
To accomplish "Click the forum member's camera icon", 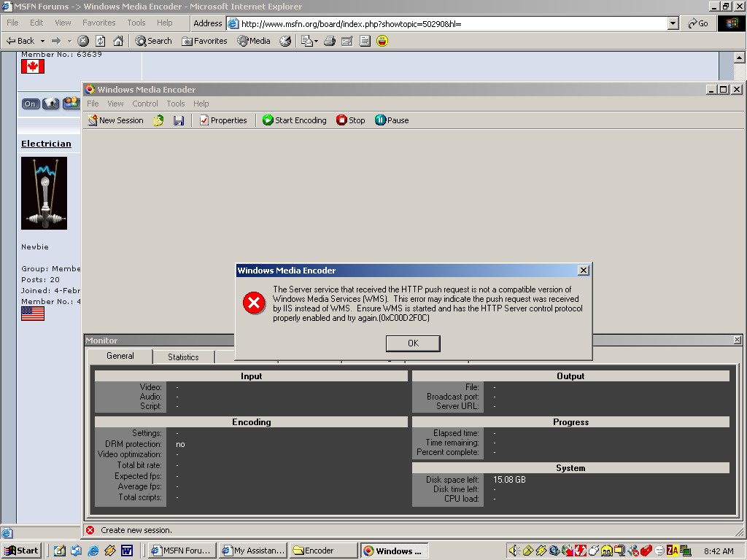I will click(x=50, y=104).
